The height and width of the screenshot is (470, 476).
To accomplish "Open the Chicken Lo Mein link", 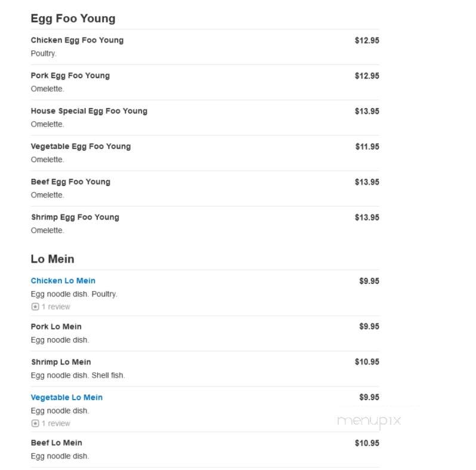I will 63,281.
